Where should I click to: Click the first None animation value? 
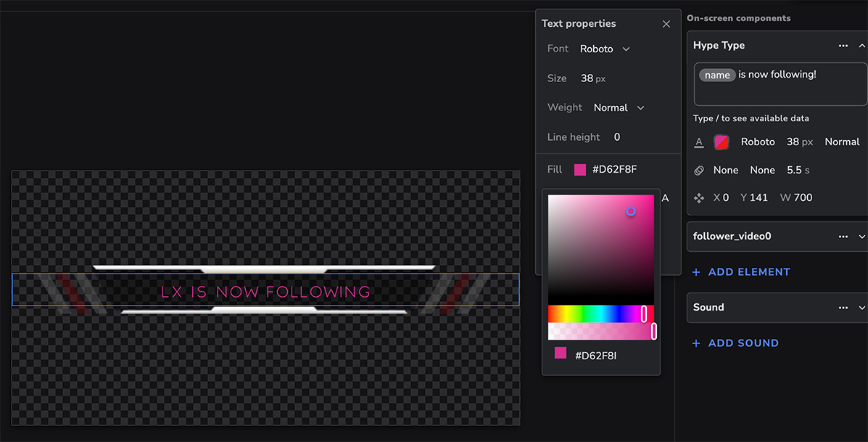726,170
